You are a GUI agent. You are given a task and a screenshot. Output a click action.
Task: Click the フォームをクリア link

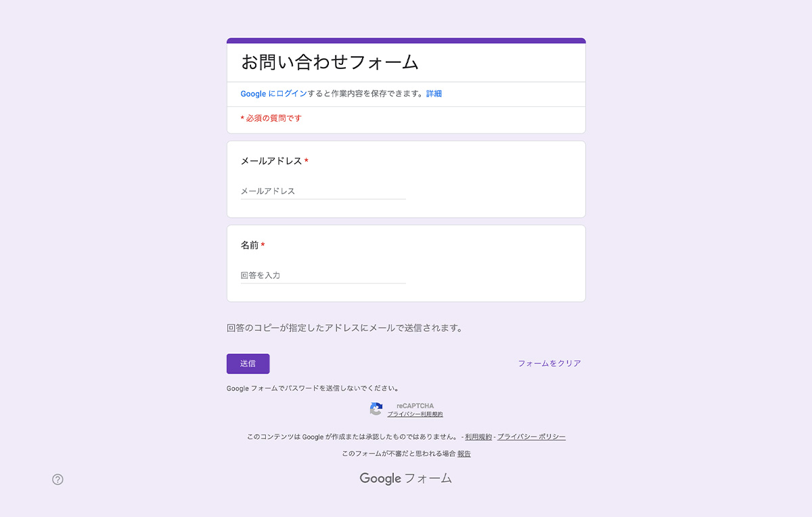(x=549, y=363)
